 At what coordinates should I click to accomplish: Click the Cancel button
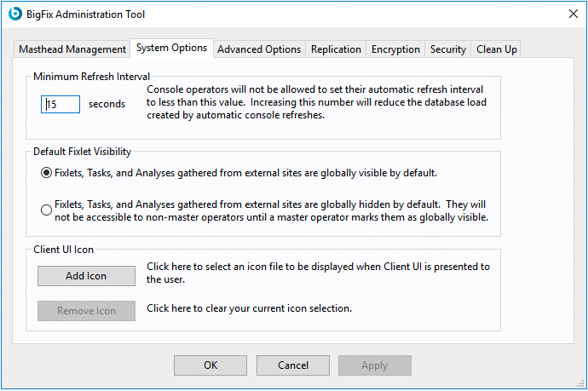[x=293, y=365]
